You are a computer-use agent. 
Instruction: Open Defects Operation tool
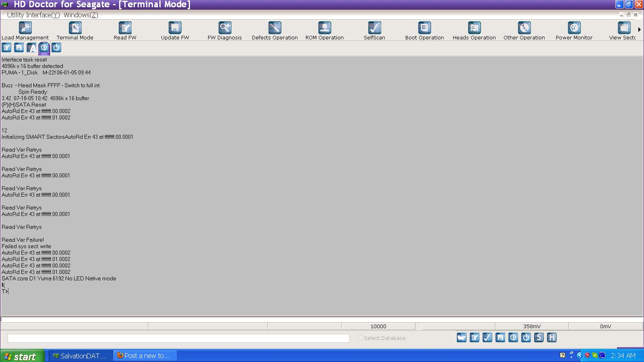click(275, 31)
